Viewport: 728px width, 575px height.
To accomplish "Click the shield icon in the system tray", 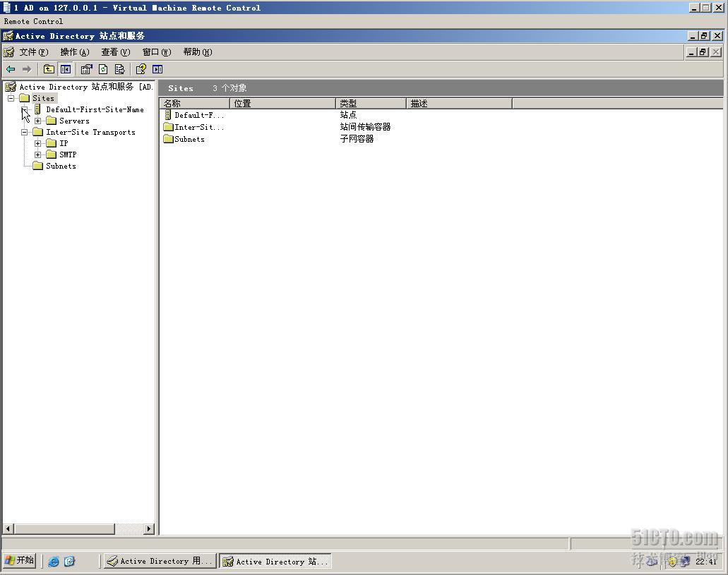I will tap(672, 562).
